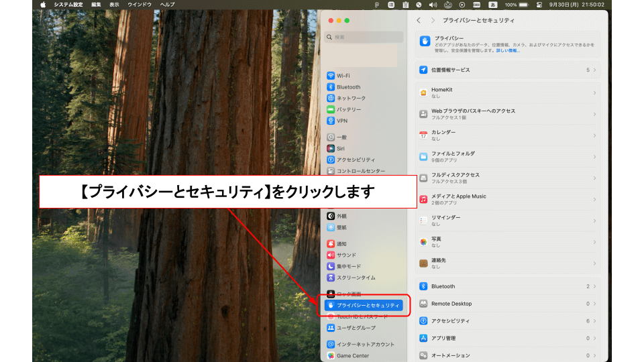Click the 詳しい情報 link
The image size is (644, 362).
point(507,50)
